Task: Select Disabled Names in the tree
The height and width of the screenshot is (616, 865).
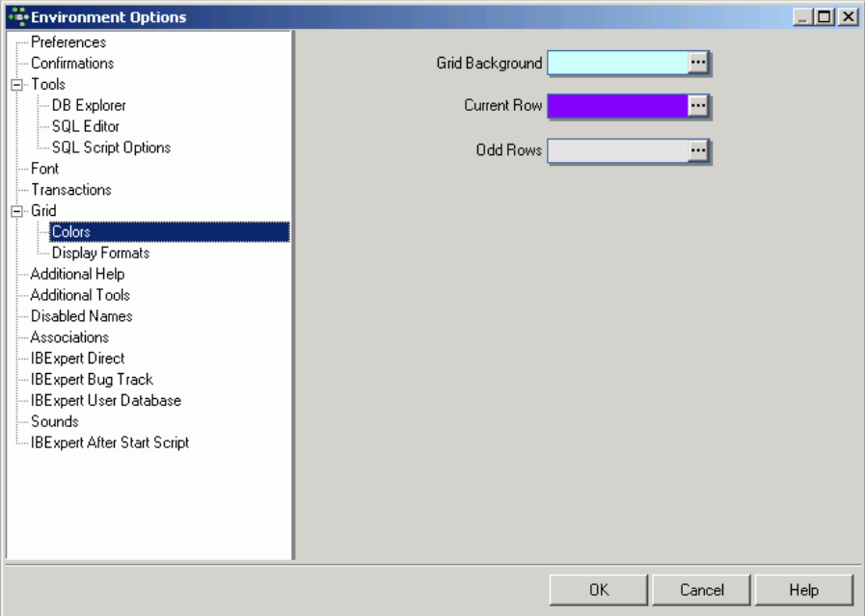Action: click(82, 316)
